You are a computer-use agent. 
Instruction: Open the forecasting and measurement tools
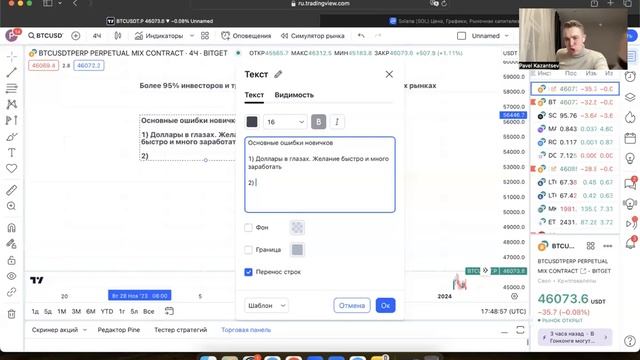coord(11,120)
